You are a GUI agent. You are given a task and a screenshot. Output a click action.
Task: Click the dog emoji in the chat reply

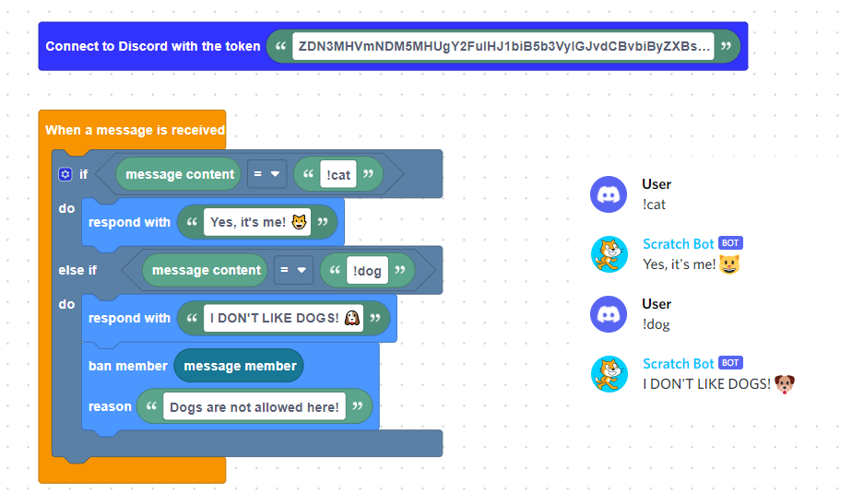point(784,384)
